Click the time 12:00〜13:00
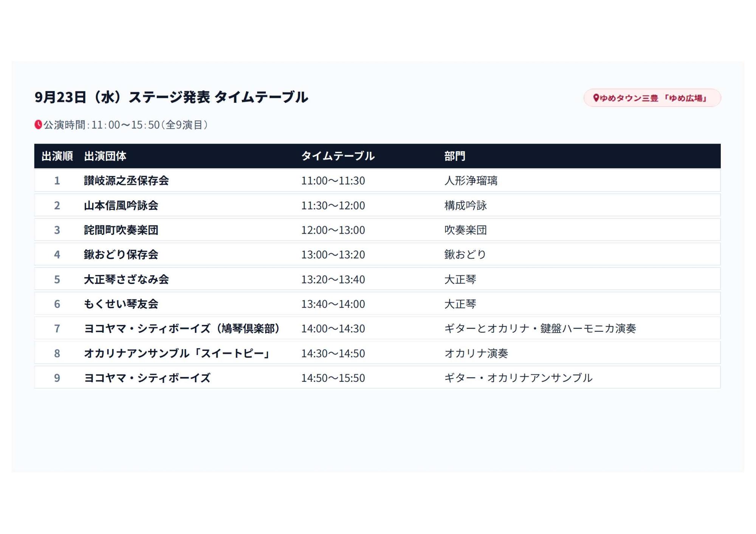The width and height of the screenshot is (756, 534). point(333,230)
